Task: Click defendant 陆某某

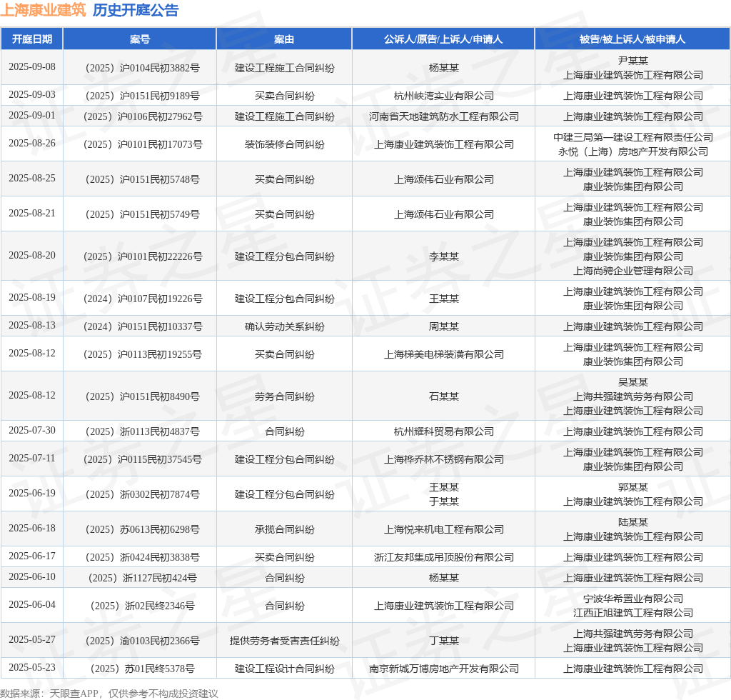Action: (x=633, y=522)
